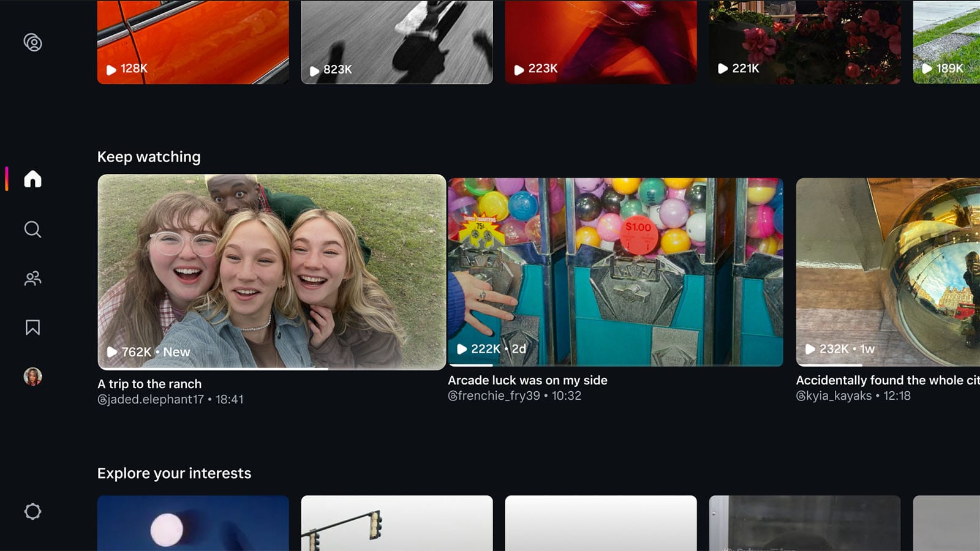Open Saved bookmark icon in sidebar
The height and width of the screenshot is (551, 980).
click(32, 328)
